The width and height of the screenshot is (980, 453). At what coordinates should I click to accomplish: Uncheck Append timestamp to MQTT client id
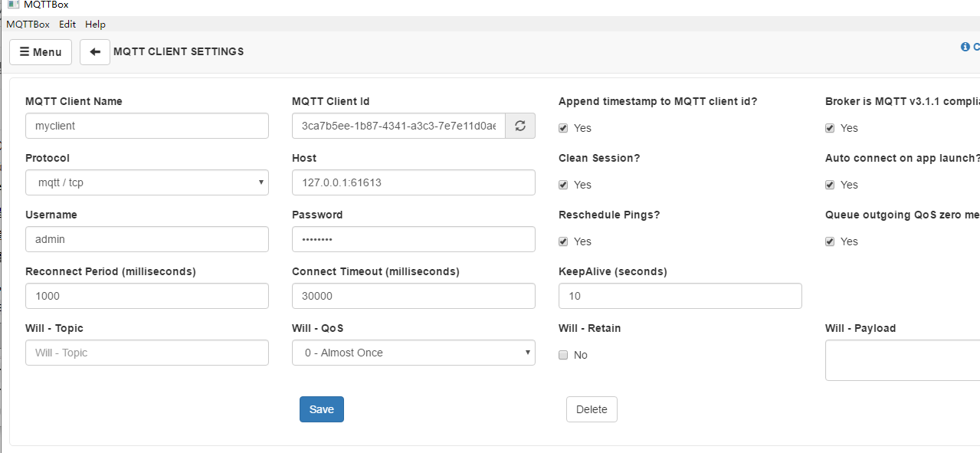coord(563,128)
